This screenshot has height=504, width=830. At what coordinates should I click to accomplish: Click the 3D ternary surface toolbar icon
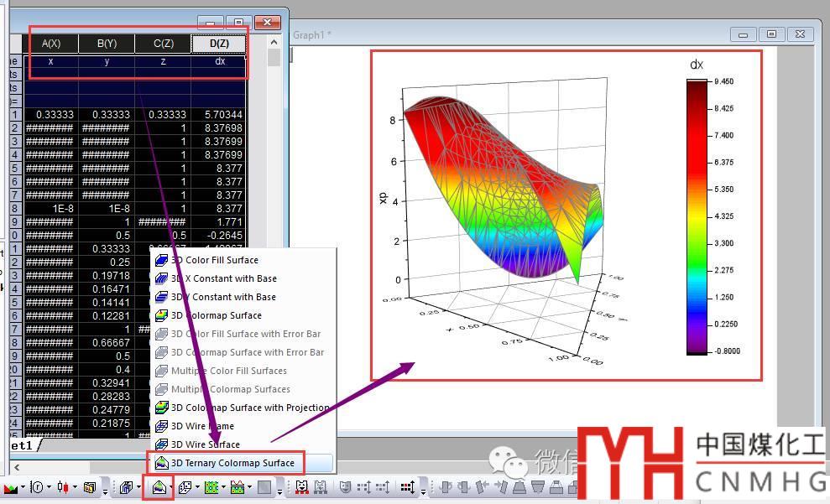(159, 486)
